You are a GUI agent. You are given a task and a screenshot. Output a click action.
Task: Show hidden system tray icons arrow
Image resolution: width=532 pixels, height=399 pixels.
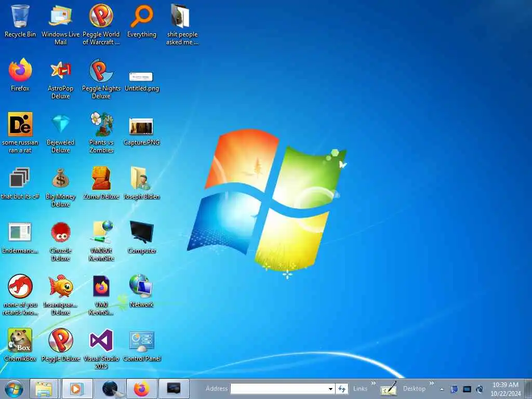pyautogui.click(x=442, y=390)
